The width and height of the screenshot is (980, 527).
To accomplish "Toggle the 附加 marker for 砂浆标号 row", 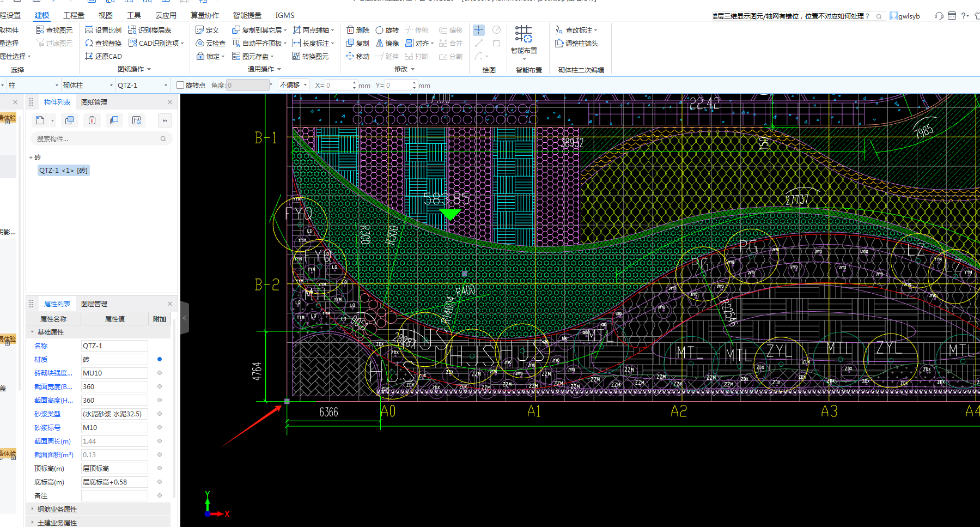I will coord(160,427).
